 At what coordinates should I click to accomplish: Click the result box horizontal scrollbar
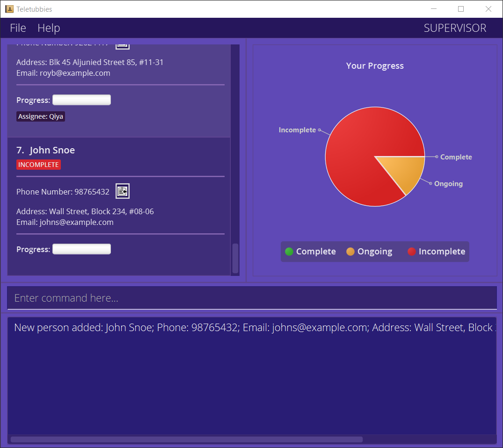[x=186, y=439]
